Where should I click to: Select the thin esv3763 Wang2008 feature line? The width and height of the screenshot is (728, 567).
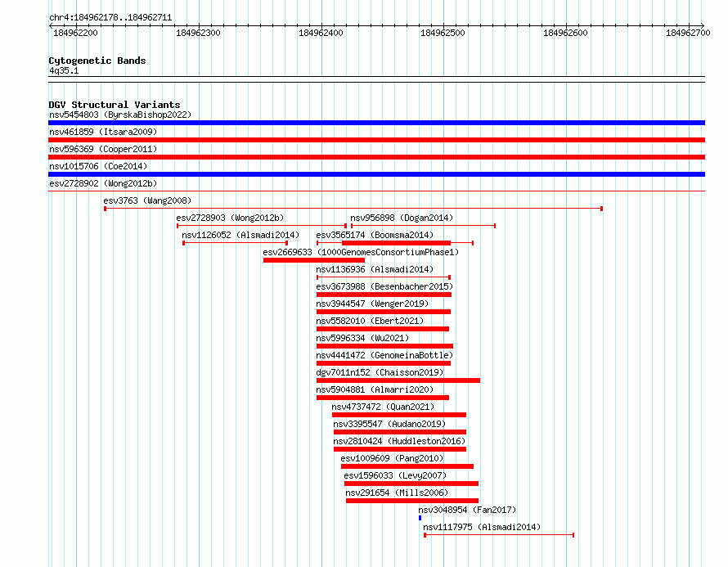pyautogui.click(x=353, y=209)
